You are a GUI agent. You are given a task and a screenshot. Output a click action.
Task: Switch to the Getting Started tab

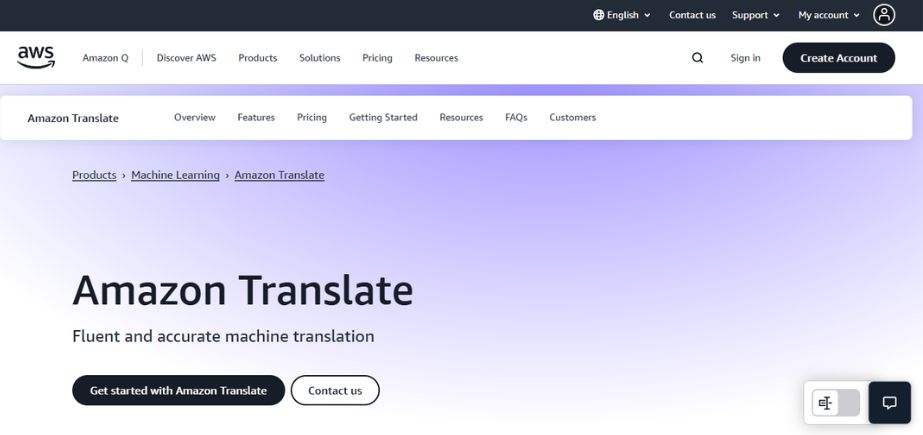(x=383, y=117)
